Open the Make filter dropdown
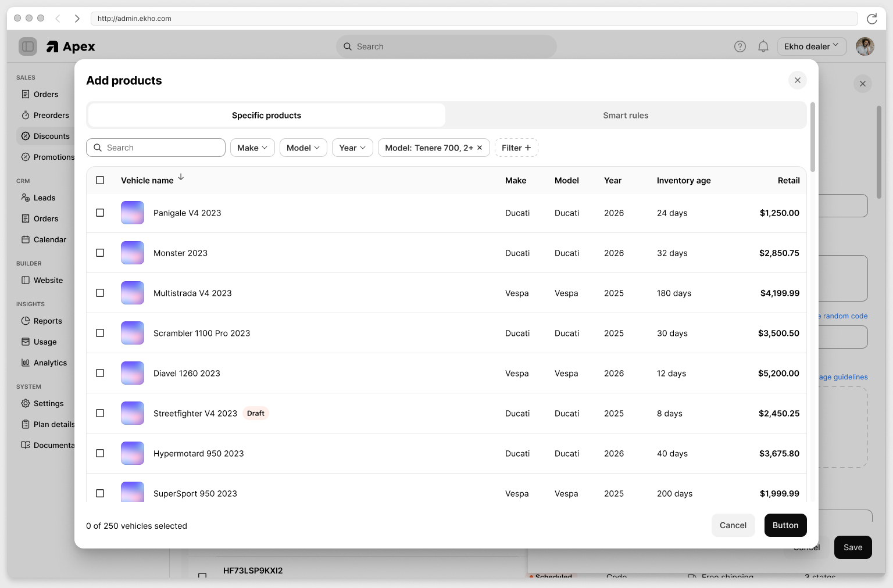This screenshot has width=893, height=588. [x=252, y=148]
